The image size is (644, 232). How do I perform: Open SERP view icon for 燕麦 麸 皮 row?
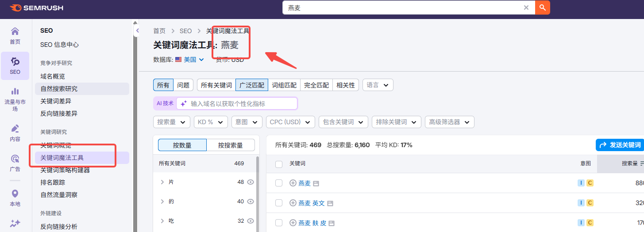332,223
